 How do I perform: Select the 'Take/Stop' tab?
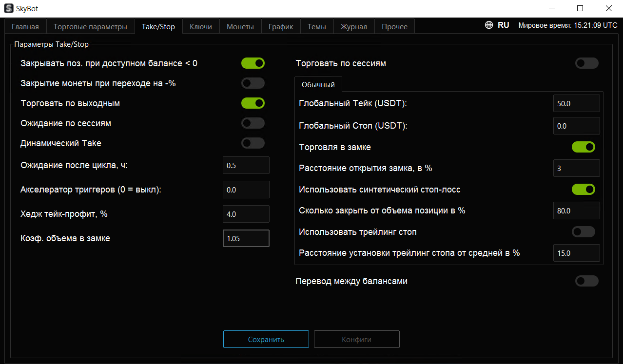tap(158, 26)
